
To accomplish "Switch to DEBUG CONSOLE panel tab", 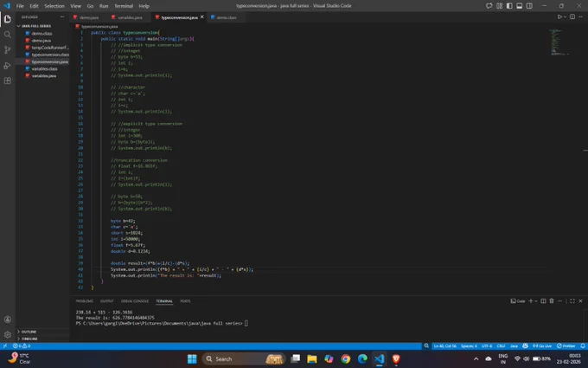I will [x=135, y=301].
